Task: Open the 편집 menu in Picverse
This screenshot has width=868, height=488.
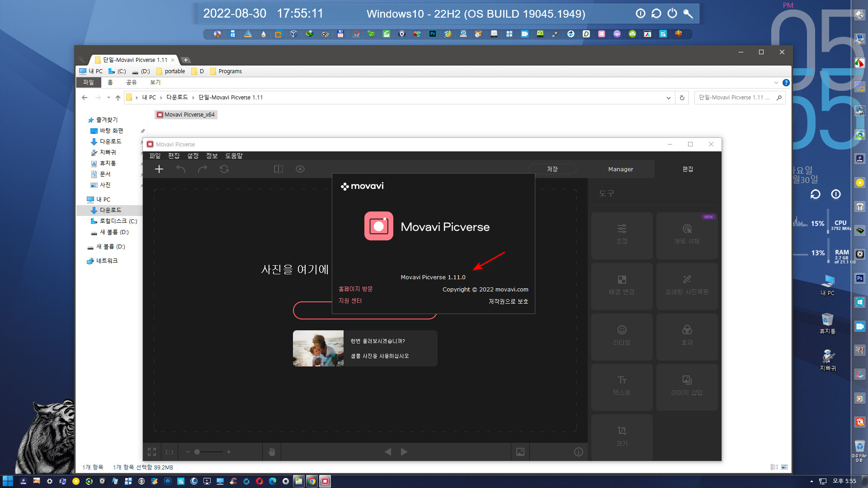Action: click(174, 156)
